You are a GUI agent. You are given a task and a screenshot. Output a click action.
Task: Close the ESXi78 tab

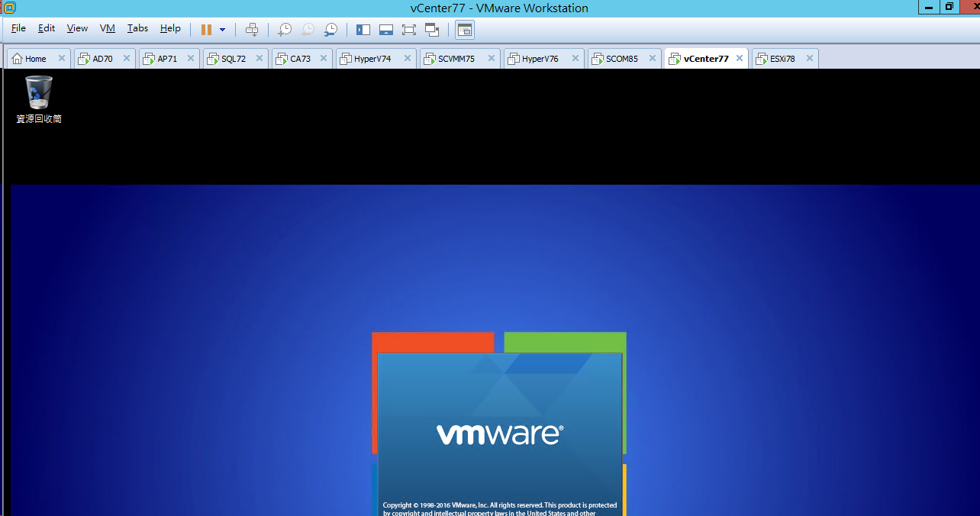point(810,59)
